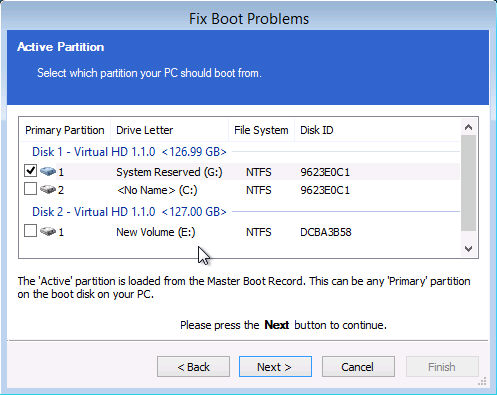Uncheck the System Reserved (G:) partition checkbox

pos(30,171)
